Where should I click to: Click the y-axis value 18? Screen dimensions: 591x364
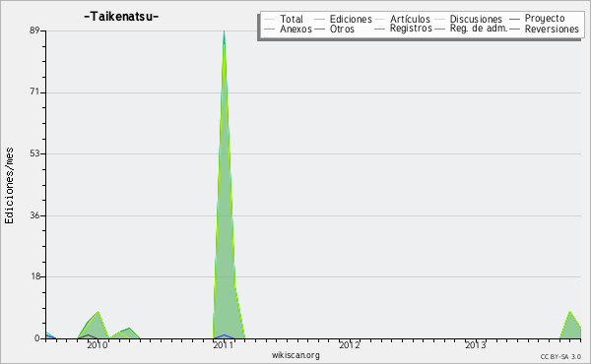point(34,276)
